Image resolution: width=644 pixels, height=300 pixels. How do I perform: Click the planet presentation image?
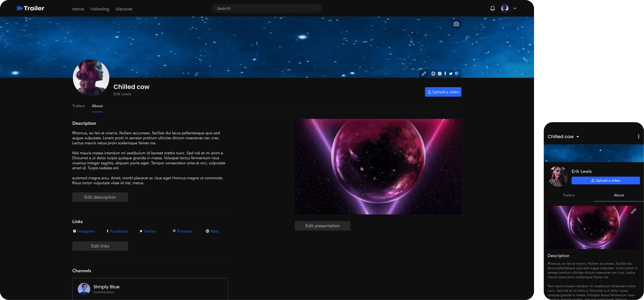pos(378,167)
